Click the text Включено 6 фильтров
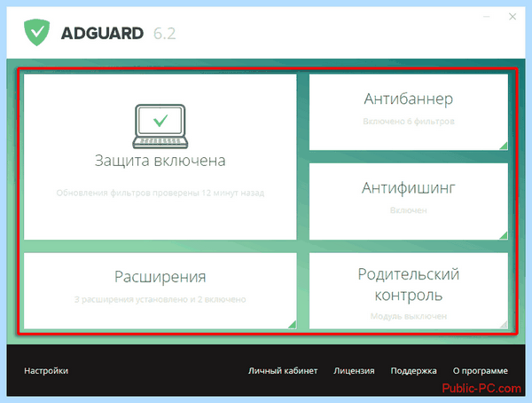This screenshot has width=532, height=403. 409,122
